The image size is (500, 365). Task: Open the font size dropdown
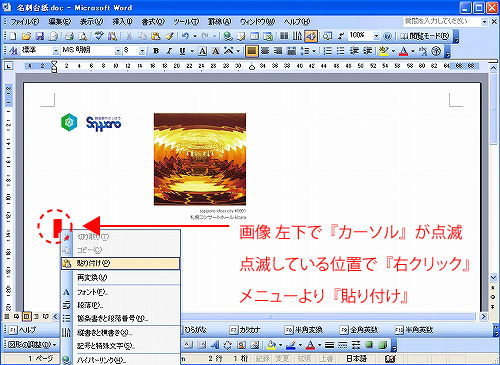pyautogui.click(x=142, y=51)
